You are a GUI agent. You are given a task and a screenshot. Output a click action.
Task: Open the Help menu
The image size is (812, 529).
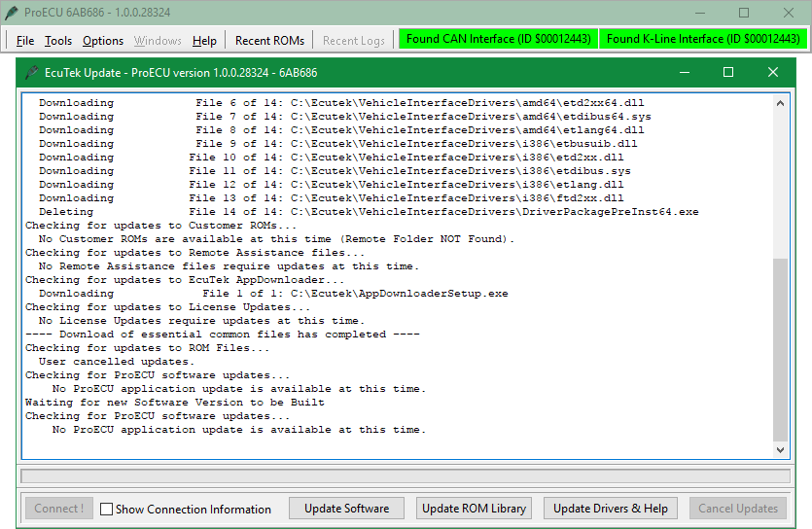click(204, 41)
